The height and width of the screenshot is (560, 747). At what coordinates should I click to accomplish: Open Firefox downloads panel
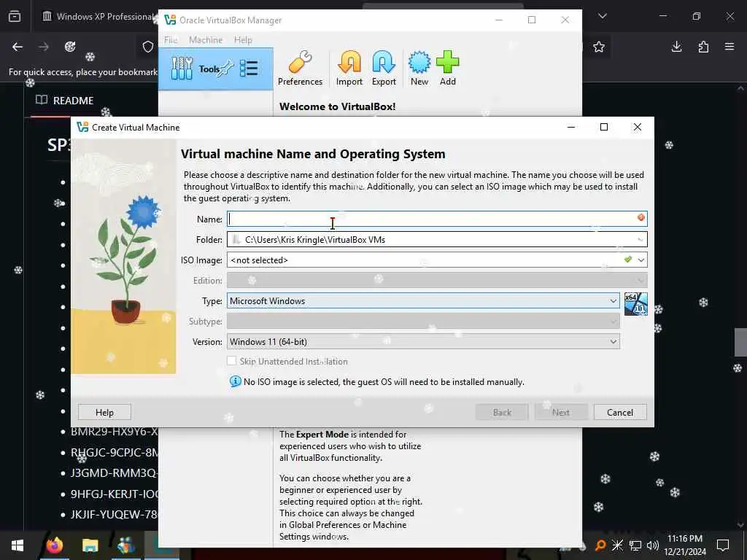pos(676,47)
